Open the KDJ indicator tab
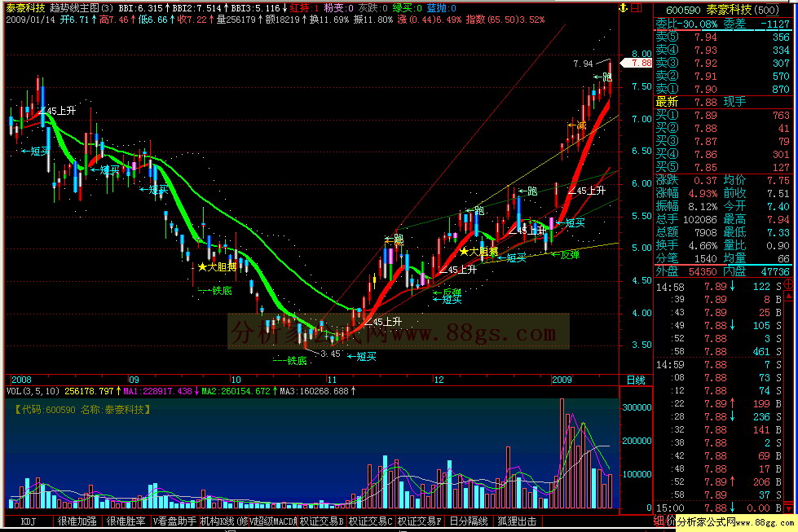Viewport: 798px width, 532px height. pos(28,521)
